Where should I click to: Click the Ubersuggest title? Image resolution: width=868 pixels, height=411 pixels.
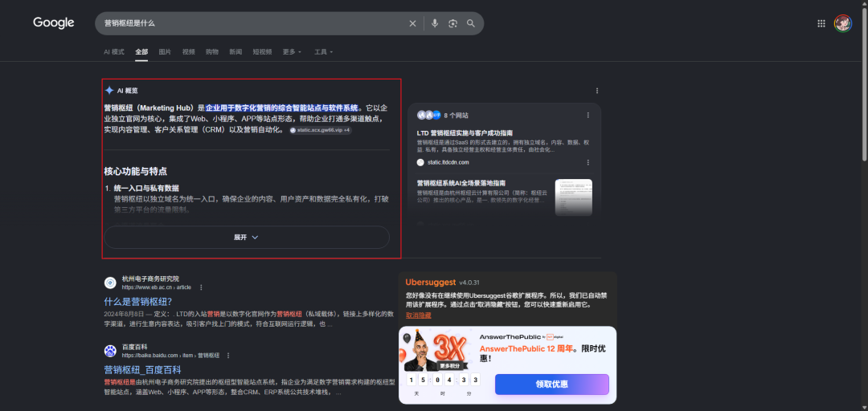[431, 282]
